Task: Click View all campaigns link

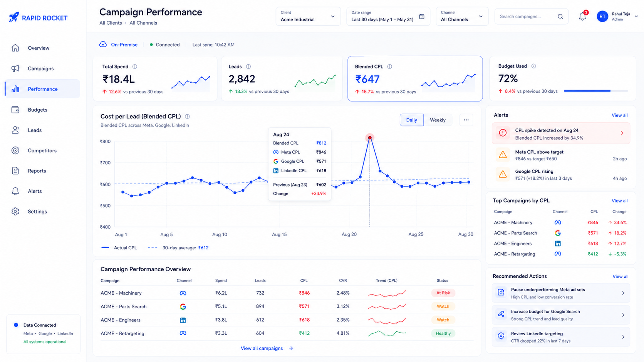Action: (x=267, y=348)
